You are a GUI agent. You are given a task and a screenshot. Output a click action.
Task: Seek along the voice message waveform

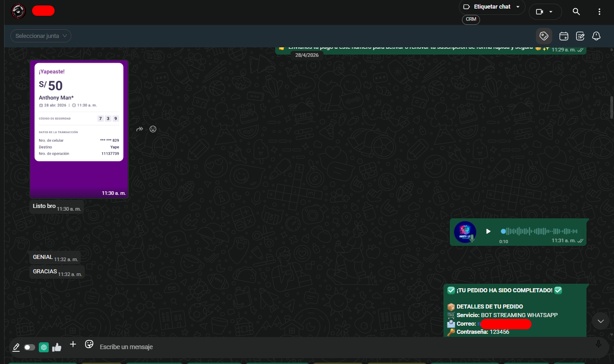(x=539, y=231)
